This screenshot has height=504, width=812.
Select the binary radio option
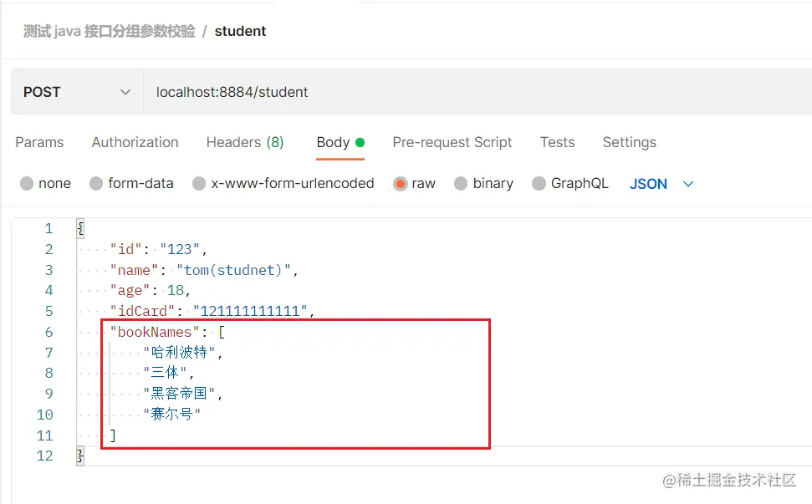pos(461,183)
